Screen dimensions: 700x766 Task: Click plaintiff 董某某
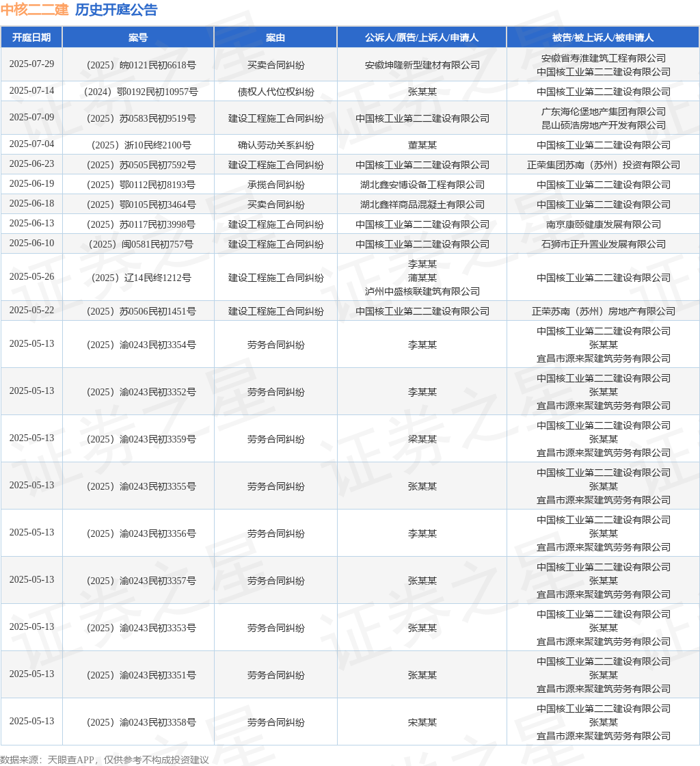(422, 145)
